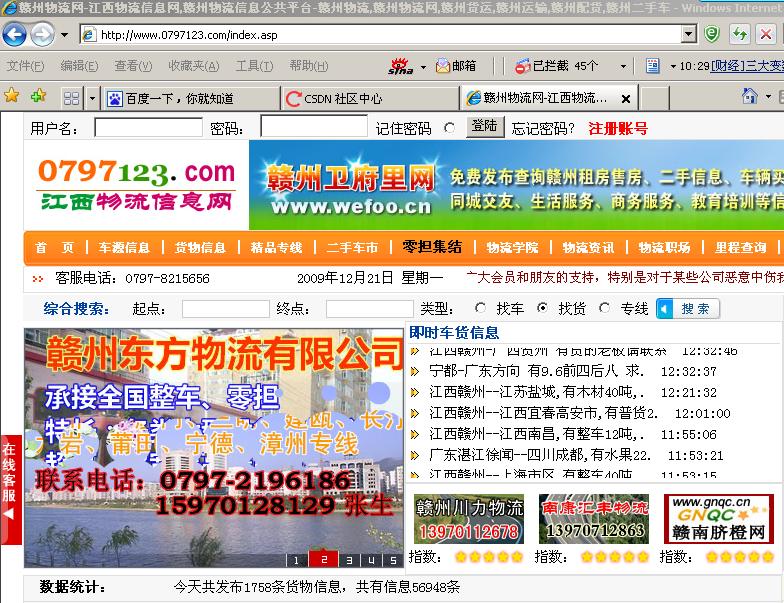Open the 查看(V) menu
784x603 pixels.
click(x=133, y=66)
